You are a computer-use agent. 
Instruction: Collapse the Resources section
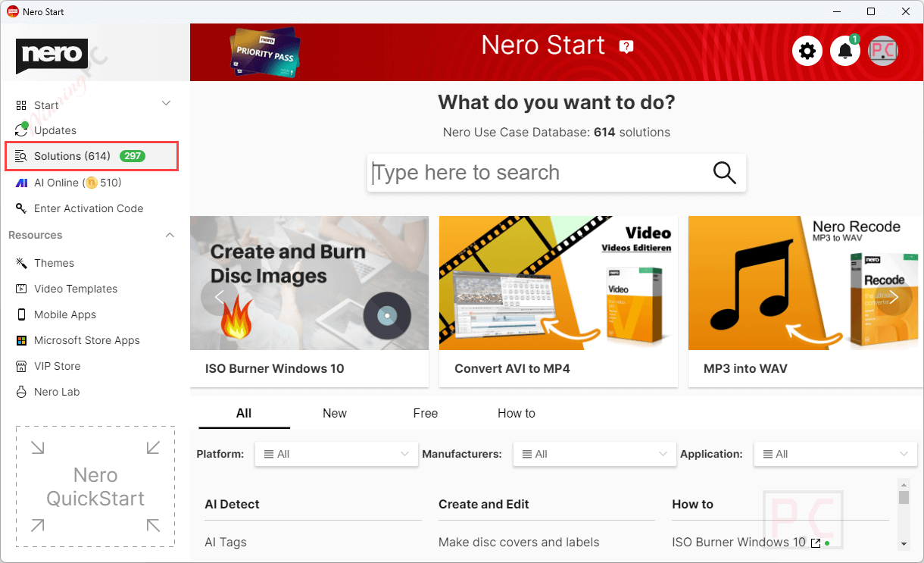click(x=170, y=235)
